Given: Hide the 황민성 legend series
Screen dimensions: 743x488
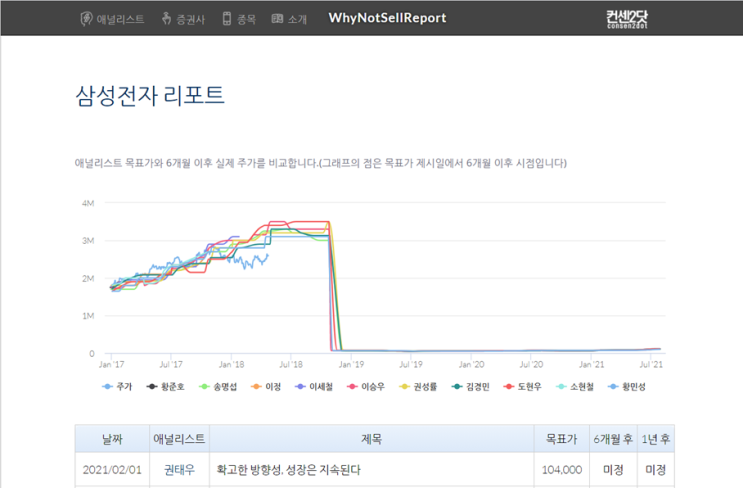Looking at the screenshot, I should 627,387.
